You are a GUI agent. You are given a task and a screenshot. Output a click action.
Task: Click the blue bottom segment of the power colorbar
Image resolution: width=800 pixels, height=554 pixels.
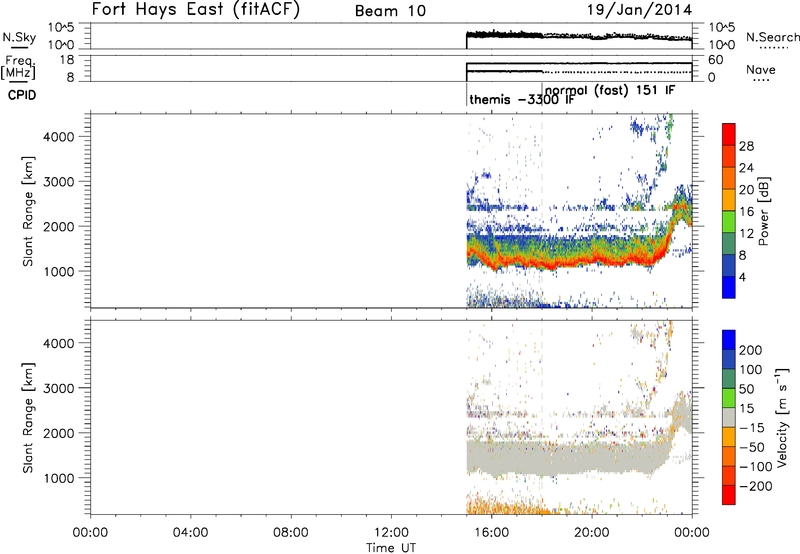point(729,287)
